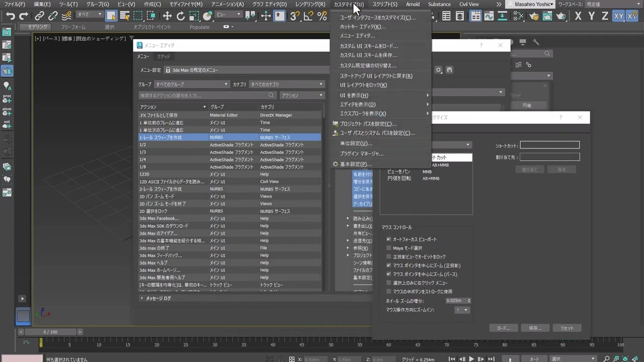Open Render Setup teapot-gear icon
The width and height of the screenshot is (644, 362).
[534, 16]
